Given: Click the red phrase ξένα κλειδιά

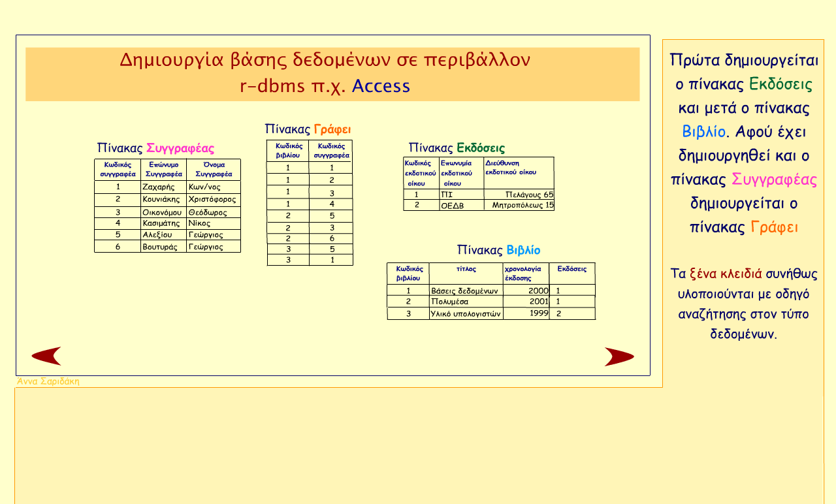Looking at the screenshot, I should [726, 273].
